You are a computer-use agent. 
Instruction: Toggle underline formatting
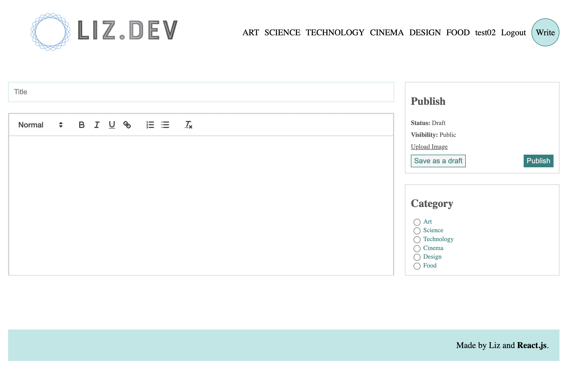pyautogui.click(x=112, y=125)
